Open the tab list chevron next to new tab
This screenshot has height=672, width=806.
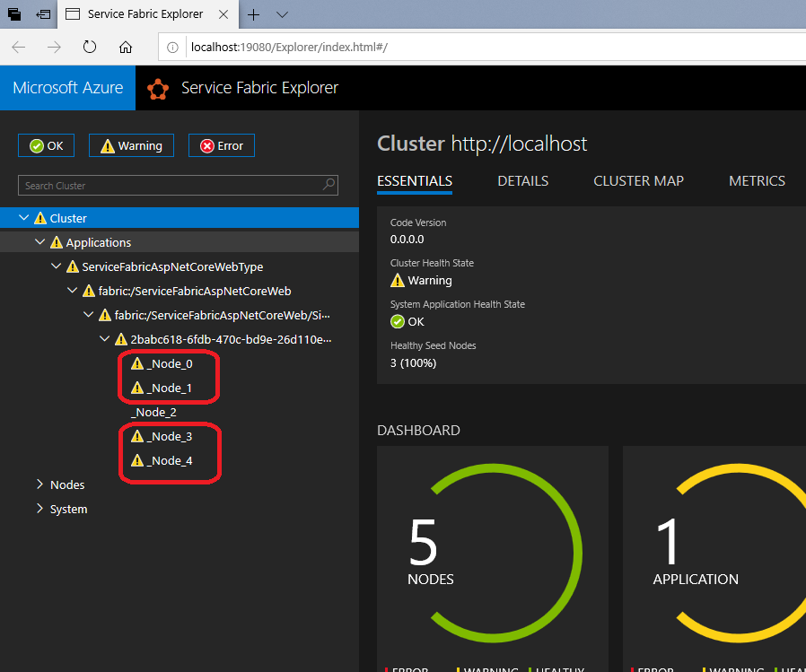(x=282, y=14)
